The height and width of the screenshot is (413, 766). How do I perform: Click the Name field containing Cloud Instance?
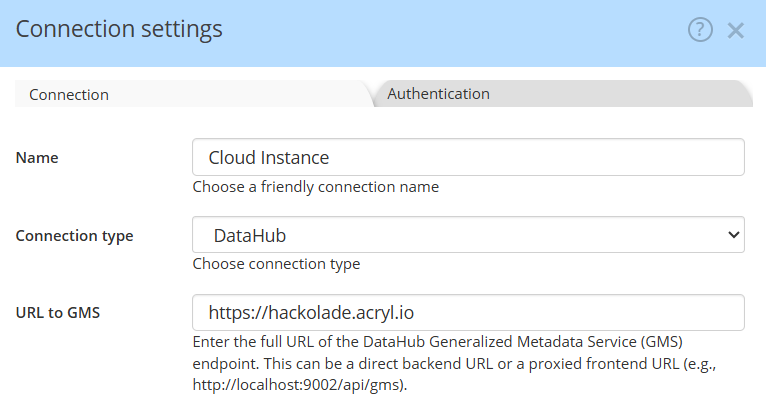coord(468,157)
